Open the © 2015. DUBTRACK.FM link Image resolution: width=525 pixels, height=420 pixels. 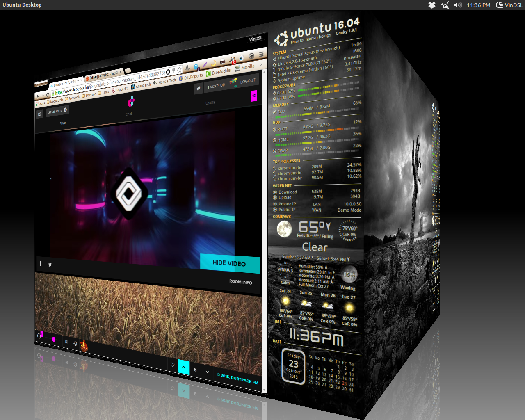pyautogui.click(x=237, y=379)
